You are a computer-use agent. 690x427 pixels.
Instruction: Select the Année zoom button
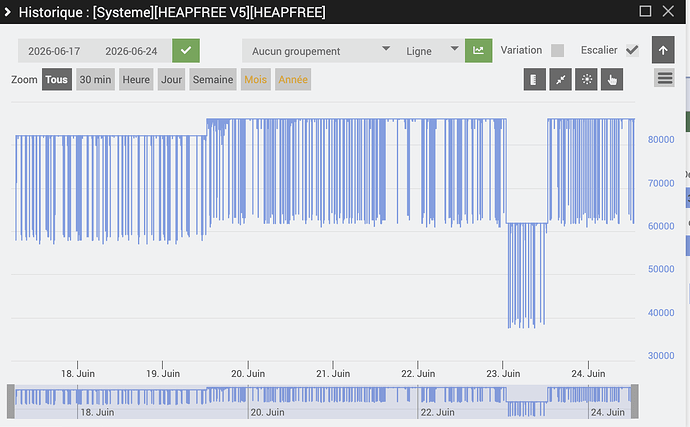coord(293,80)
